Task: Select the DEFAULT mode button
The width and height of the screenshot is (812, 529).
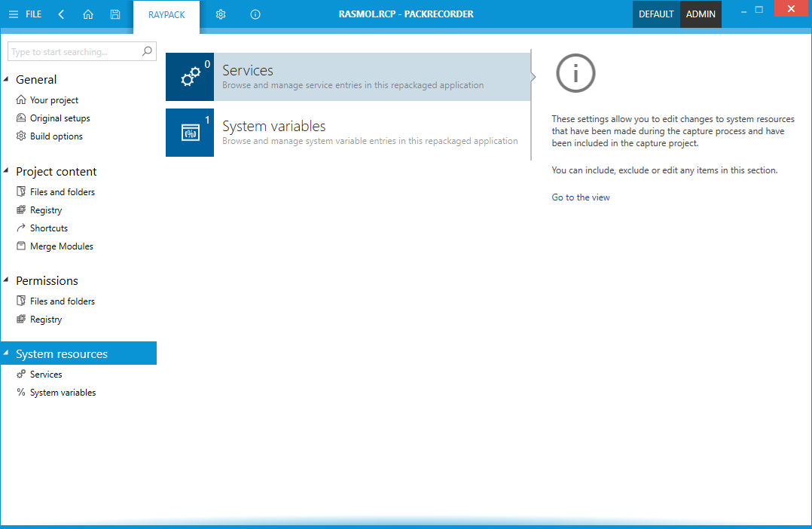Action: [x=655, y=14]
